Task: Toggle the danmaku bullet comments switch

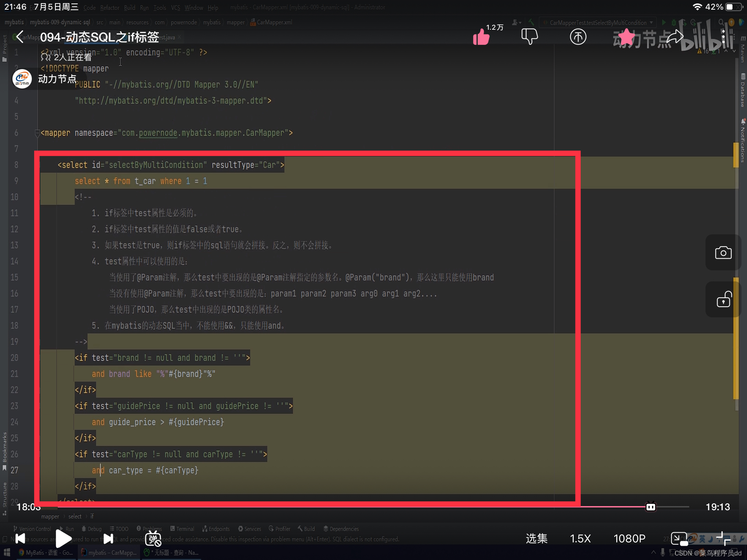Action: point(153,539)
